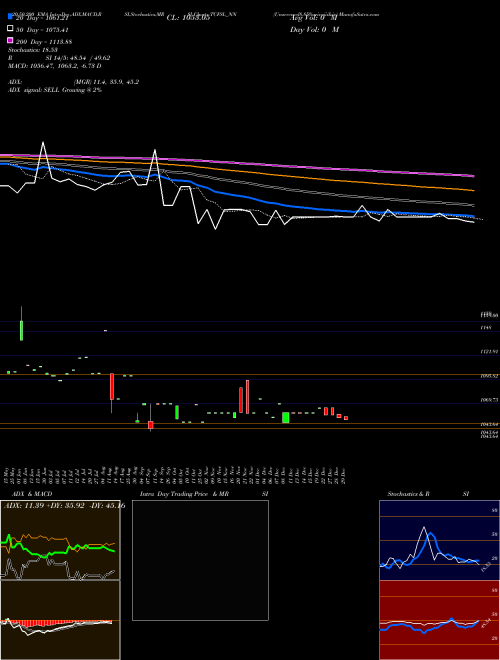Click the '(MGR) 11.4, 35.9, 45.2' ADX values
This screenshot has width=500, height=660.
coord(106,82)
